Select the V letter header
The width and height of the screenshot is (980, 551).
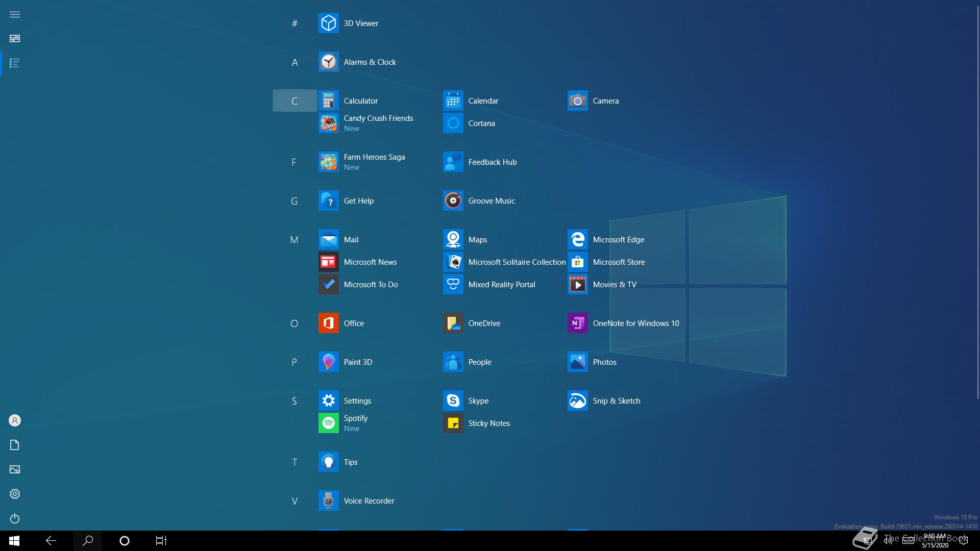point(295,500)
